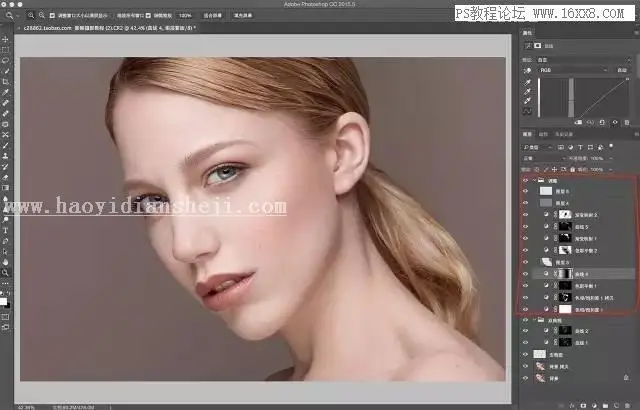Viewport: 640px width, 410px height.
Task: Add a layer style (fx) at panel bottom
Action: click(573, 405)
